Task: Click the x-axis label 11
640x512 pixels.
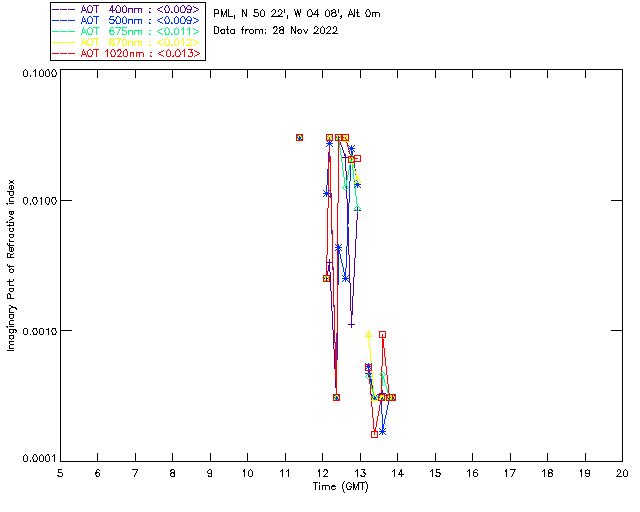Action: (x=285, y=473)
